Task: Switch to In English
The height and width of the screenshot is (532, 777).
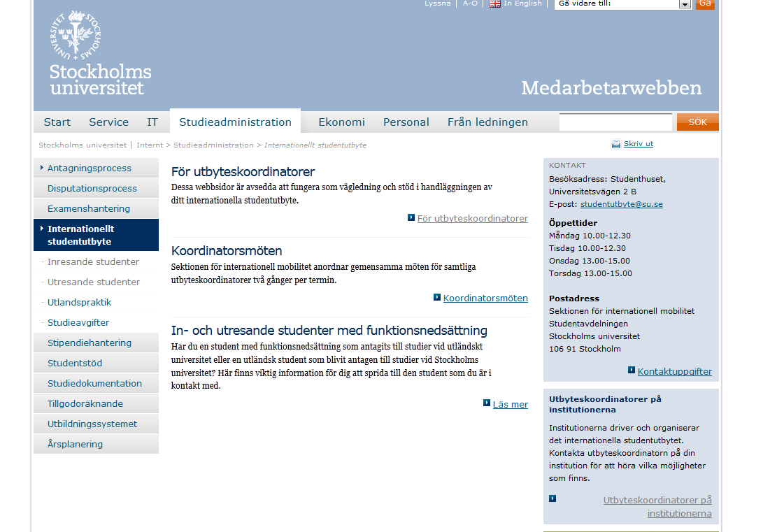Action: [x=522, y=3]
